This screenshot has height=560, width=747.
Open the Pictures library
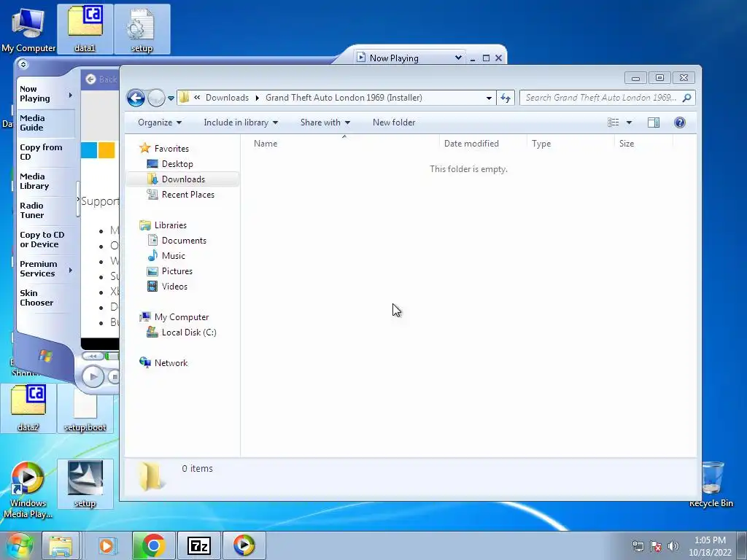pos(170,271)
